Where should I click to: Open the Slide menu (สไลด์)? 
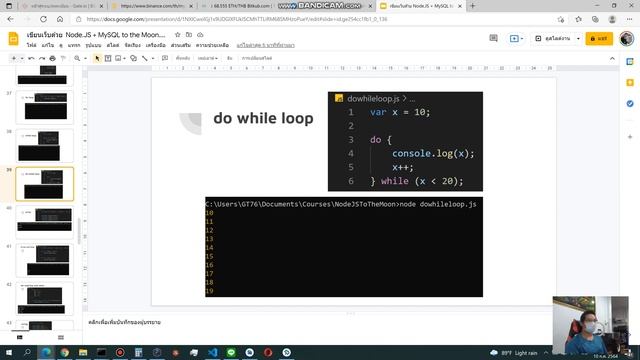(x=113, y=45)
